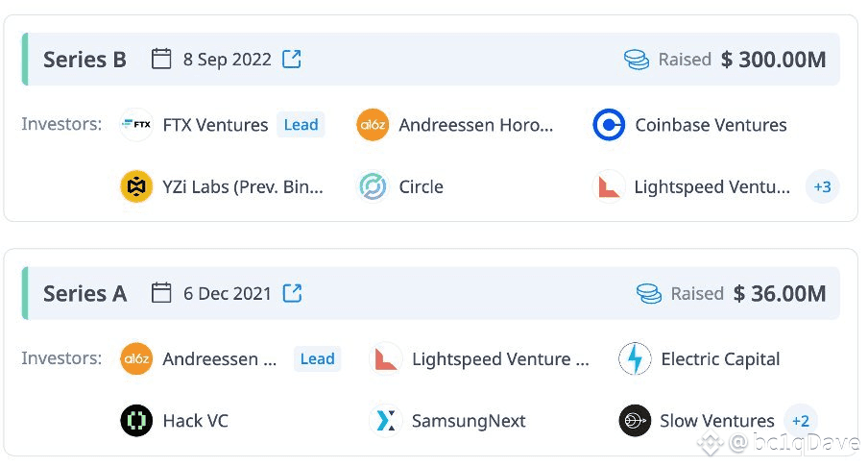Click the Coinbase Ventures logo icon

point(609,125)
